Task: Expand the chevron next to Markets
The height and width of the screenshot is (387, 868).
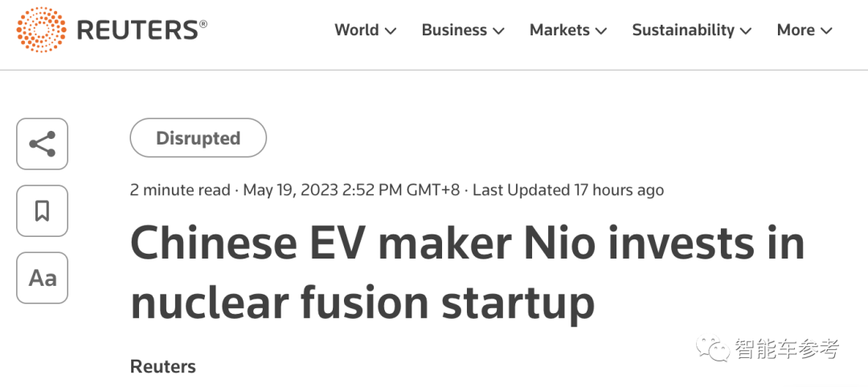Action: coord(601,31)
